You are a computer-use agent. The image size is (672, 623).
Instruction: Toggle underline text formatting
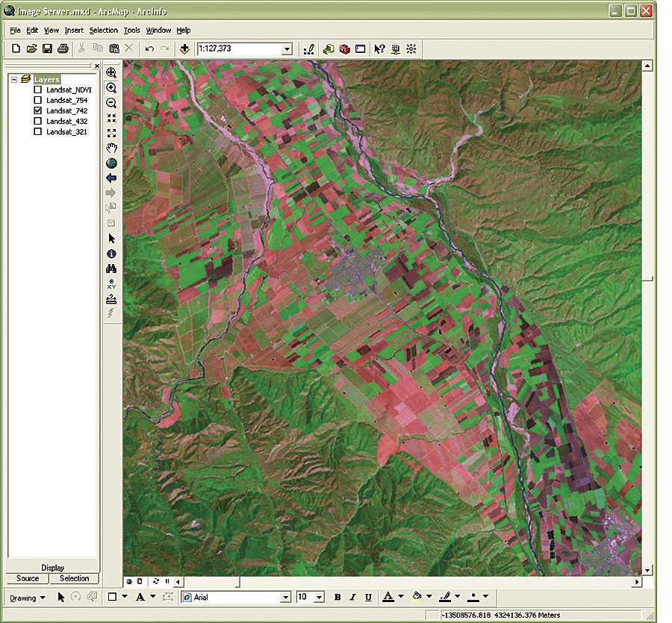click(368, 597)
